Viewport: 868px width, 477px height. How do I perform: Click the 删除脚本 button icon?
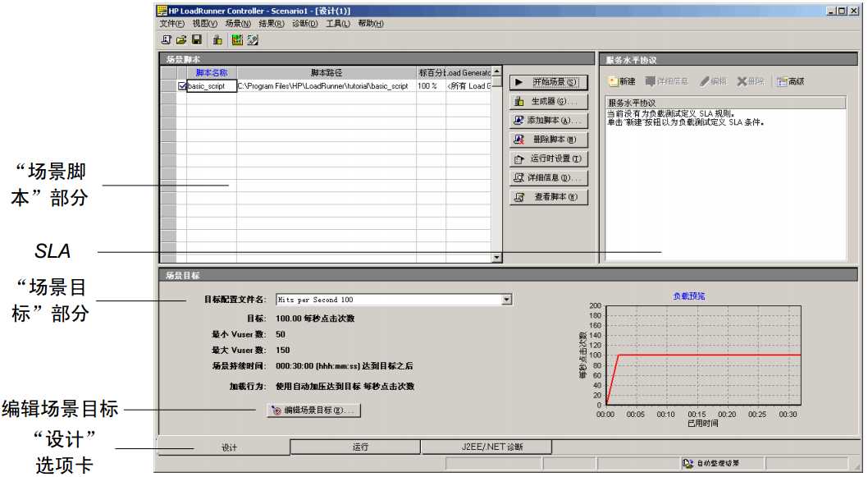point(519,140)
